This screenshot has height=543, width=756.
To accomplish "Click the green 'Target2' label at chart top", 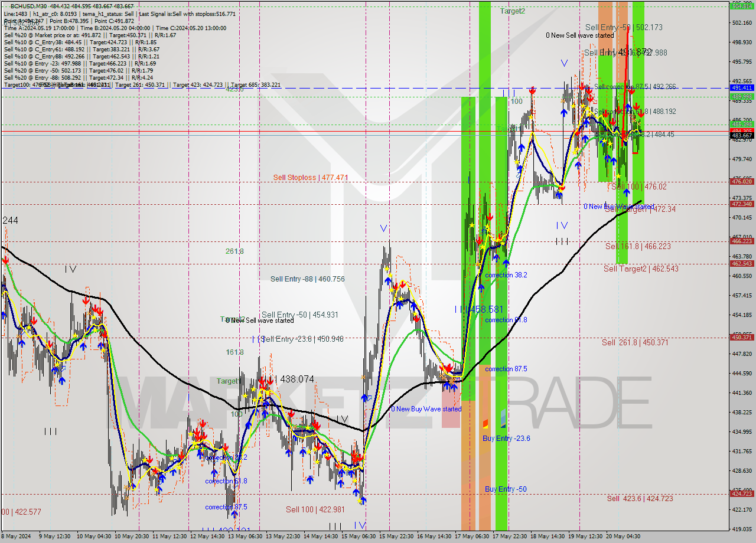I will pos(513,11).
